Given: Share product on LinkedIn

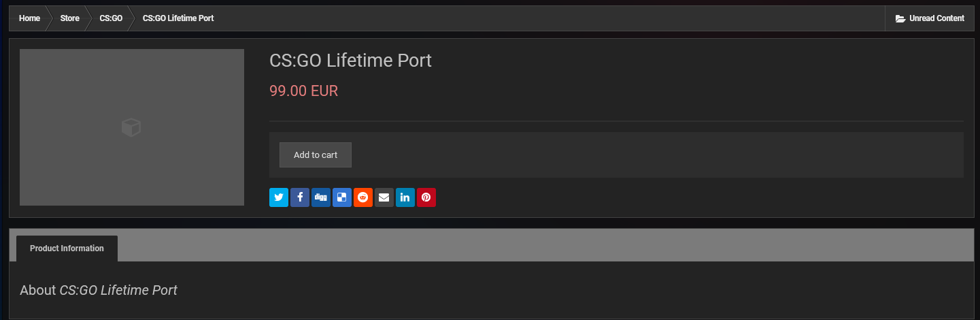Looking at the screenshot, I should pos(405,197).
